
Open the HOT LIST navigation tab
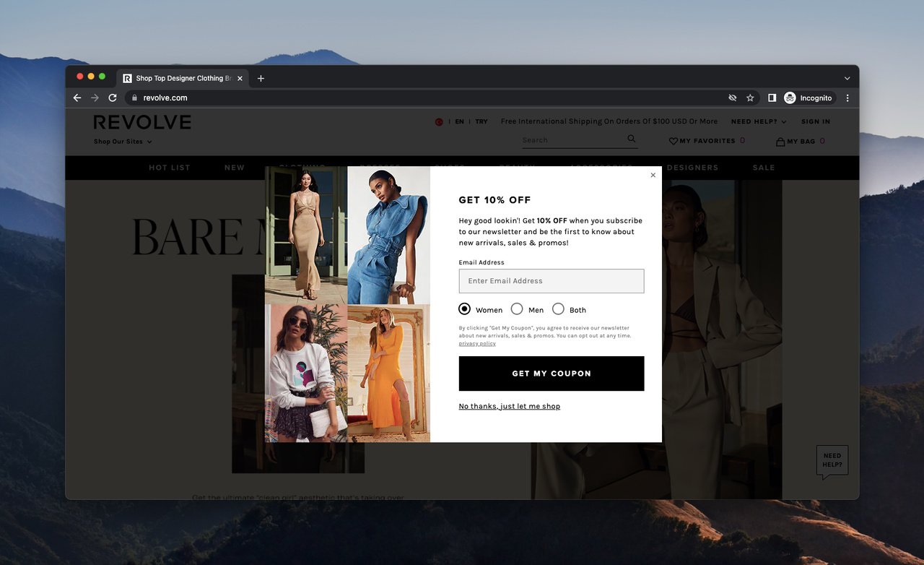(169, 167)
